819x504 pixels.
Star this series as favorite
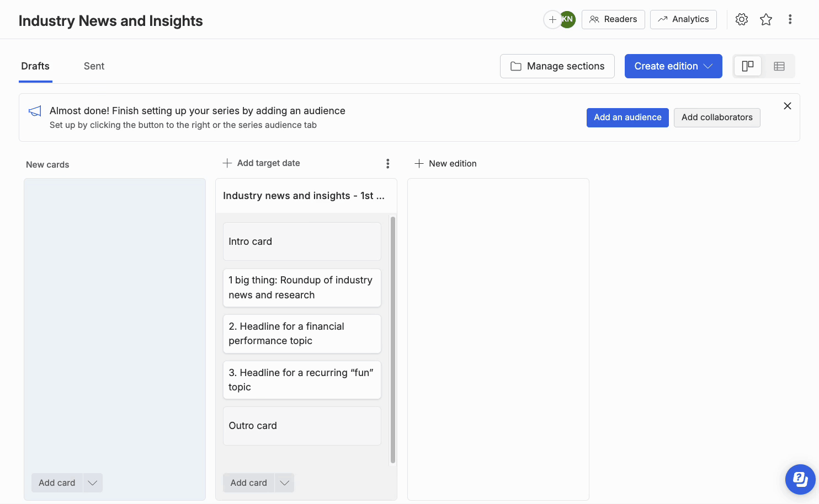pyautogui.click(x=766, y=19)
